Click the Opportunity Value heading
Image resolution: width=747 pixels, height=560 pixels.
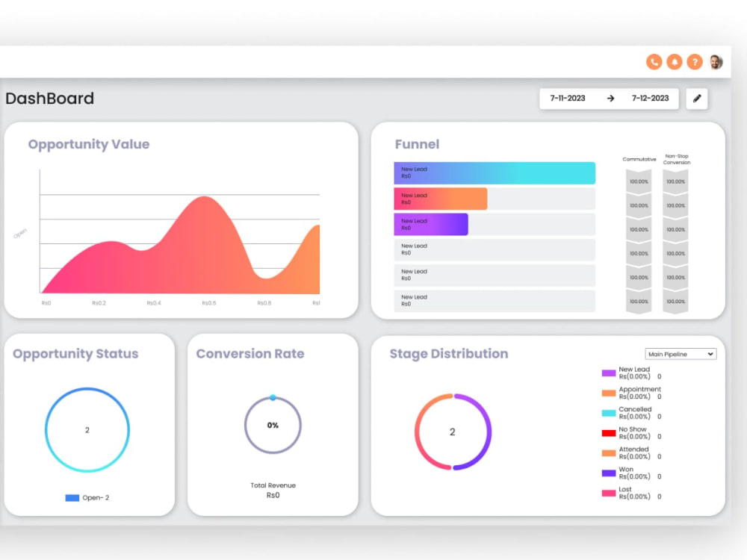(x=89, y=144)
